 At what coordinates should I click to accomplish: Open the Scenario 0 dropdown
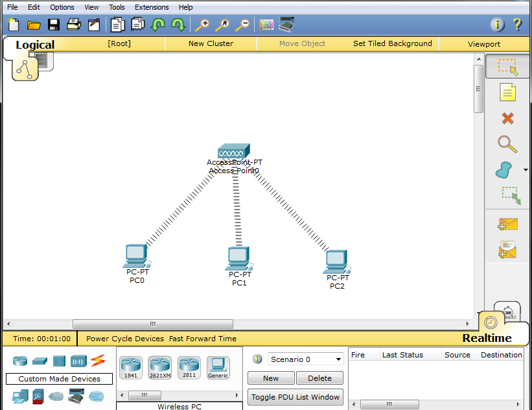pyautogui.click(x=305, y=359)
